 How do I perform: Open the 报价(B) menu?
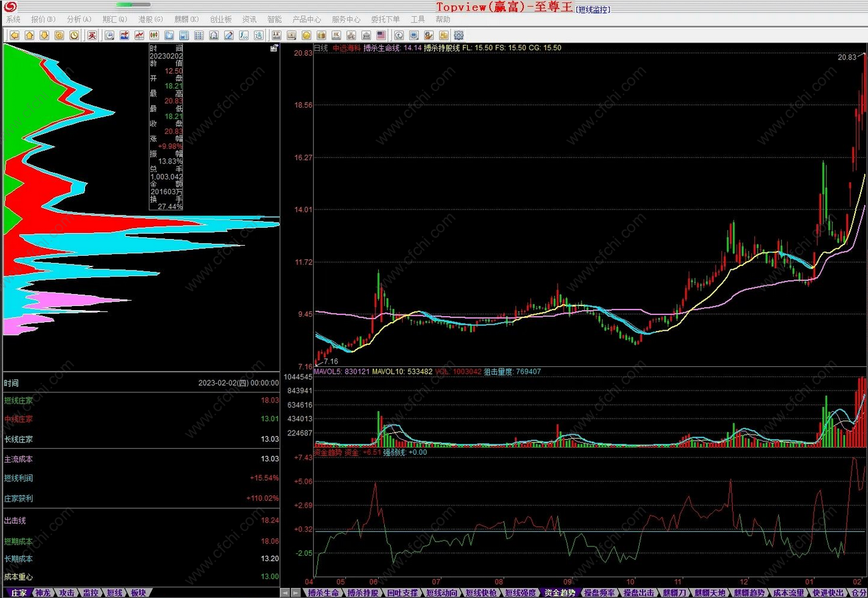tap(44, 19)
